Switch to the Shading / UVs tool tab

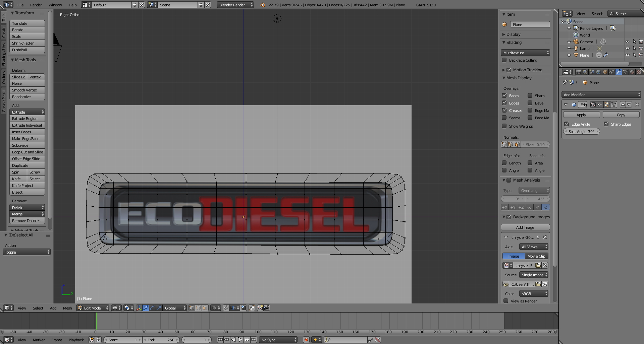coord(4,54)
